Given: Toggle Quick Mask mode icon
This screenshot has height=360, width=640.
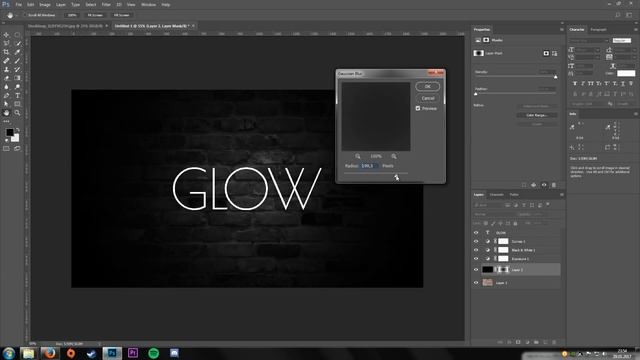Looking at the screenshot, I should (x=6, y=149).
